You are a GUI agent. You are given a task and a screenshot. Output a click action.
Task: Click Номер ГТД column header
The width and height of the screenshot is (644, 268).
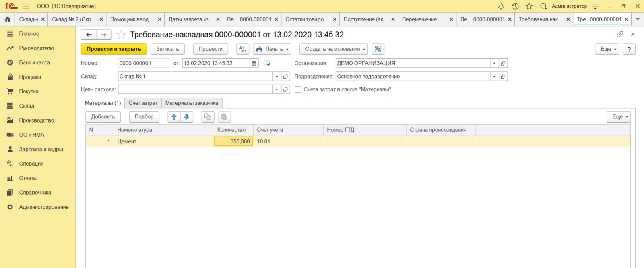(365, 130)
